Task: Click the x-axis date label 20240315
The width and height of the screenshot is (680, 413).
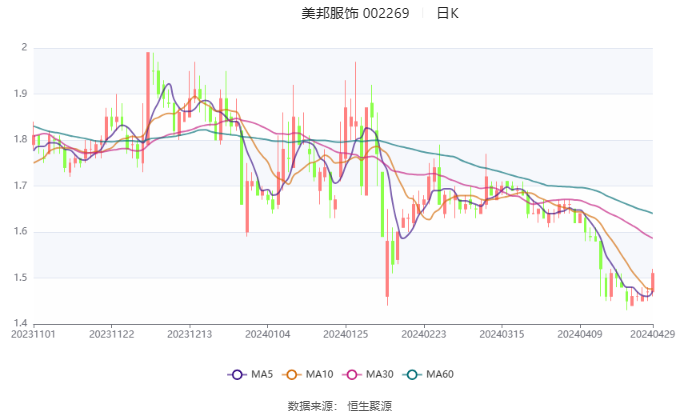Action: point(502,334)
